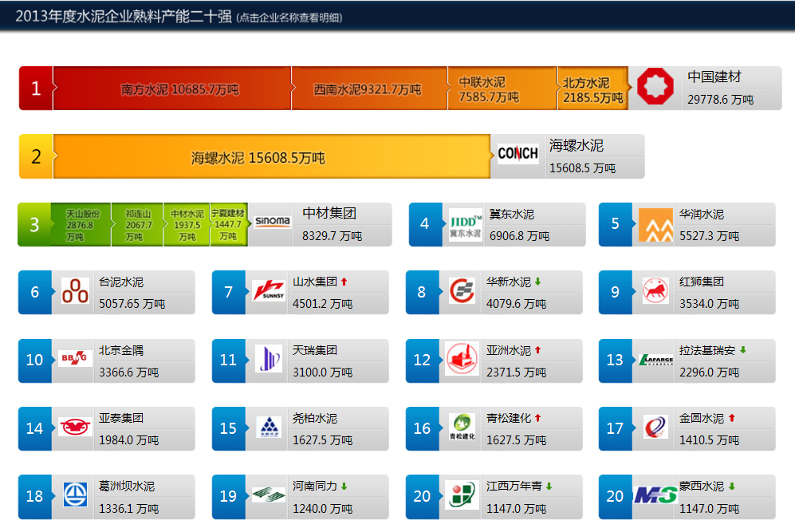795x532 pixels.
Task: Click the "3534.0 万吨" capacity value
Action: tap(710, 305)
